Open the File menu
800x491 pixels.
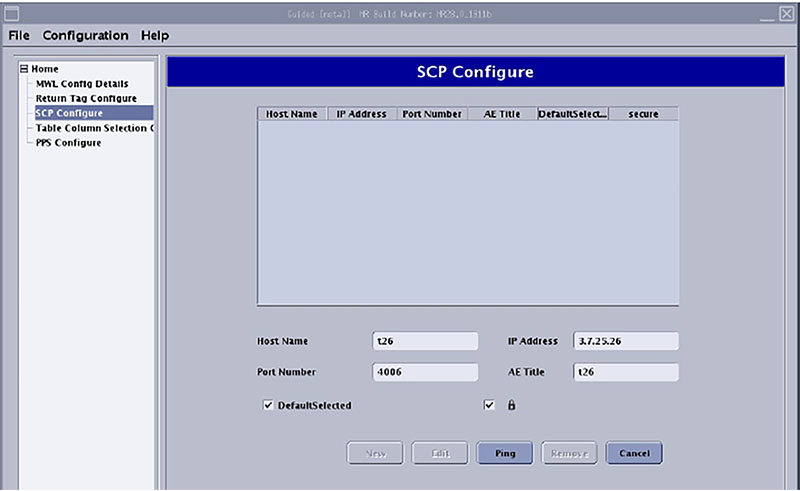20,35
